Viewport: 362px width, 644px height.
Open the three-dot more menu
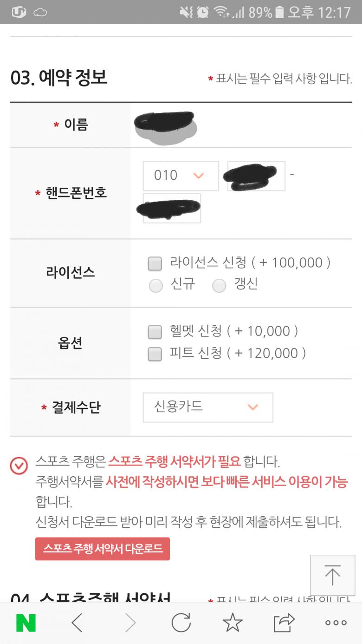(336, 623)
